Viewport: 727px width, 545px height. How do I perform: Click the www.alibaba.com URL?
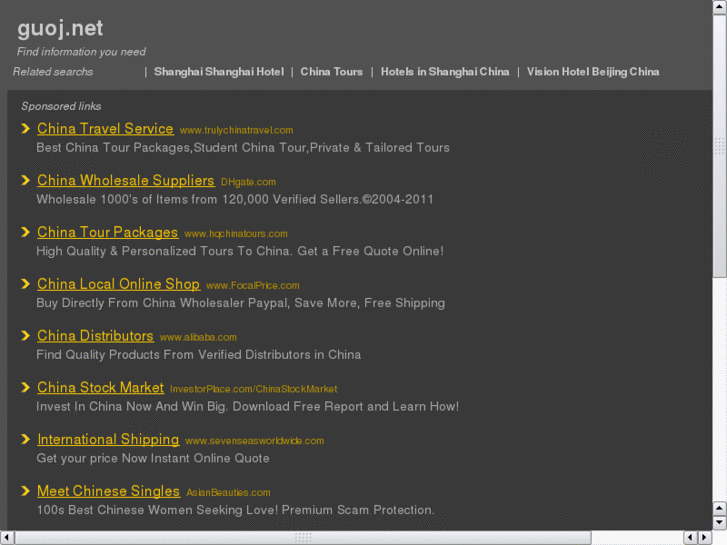coord(198,338)
